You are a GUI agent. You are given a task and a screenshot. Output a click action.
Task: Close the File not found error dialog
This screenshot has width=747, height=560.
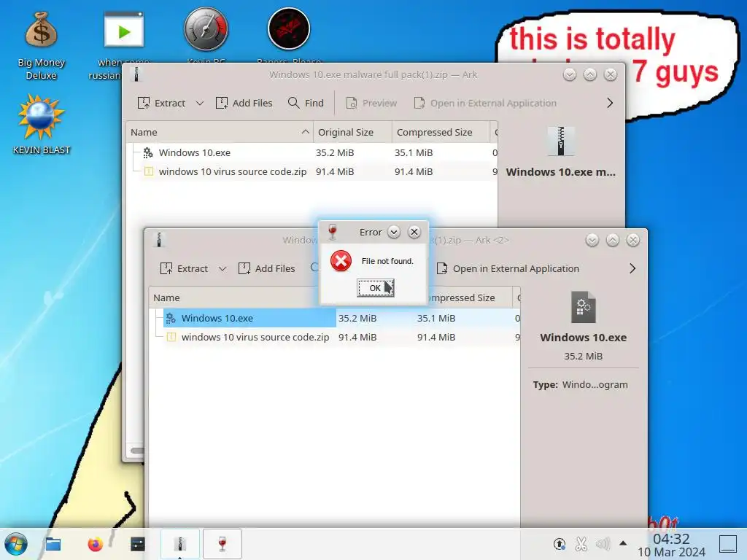(x=414, y=232)
